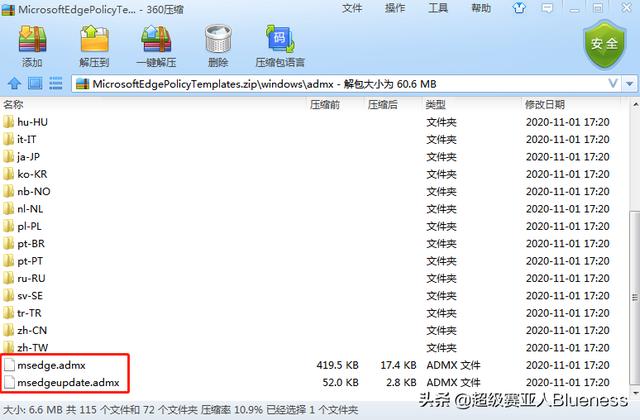640x420 pixels.
Task: Open the 帮助 menu
Action: tap(481, 8)
